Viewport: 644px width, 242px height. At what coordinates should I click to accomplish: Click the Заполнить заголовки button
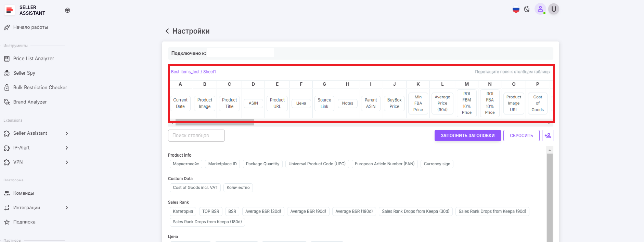click(467, 135)
